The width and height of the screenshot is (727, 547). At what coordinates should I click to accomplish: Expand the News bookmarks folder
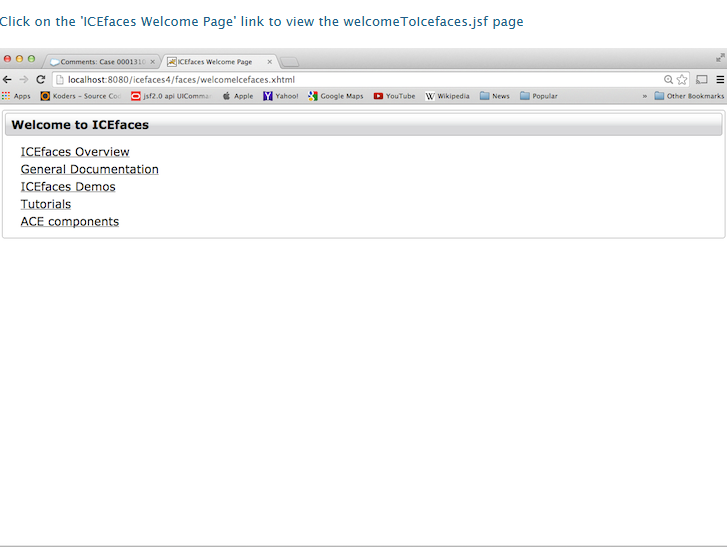coord(494,96)
